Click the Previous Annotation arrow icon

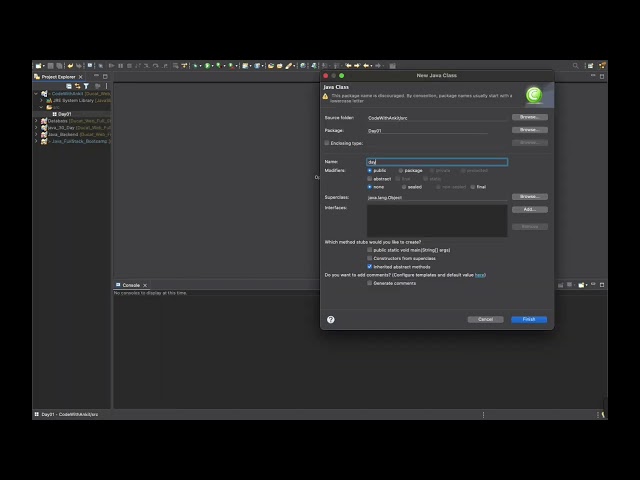(x=348, y=66)
